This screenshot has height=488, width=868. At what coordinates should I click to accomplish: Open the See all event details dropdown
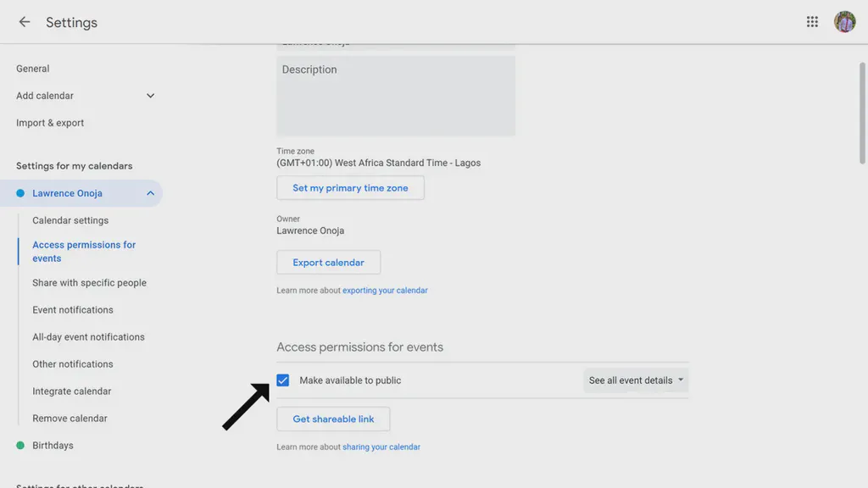point(636,380)
